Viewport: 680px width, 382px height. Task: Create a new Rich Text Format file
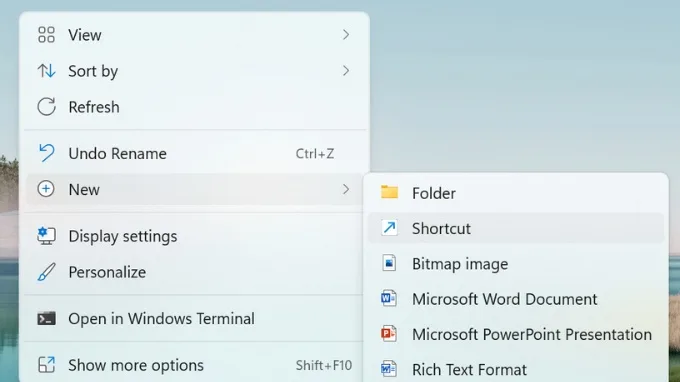pyautogui.click(x=516, y=369)
